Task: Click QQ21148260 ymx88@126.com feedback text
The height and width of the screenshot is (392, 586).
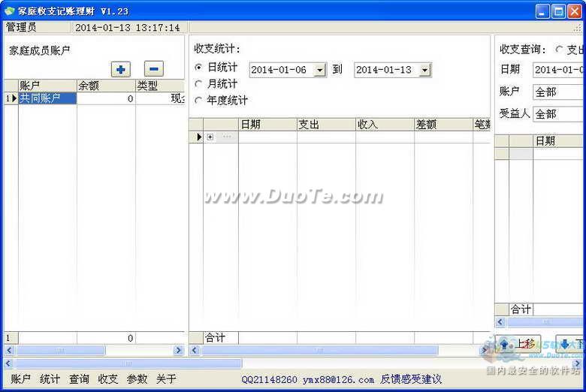Action: [341, 380]
